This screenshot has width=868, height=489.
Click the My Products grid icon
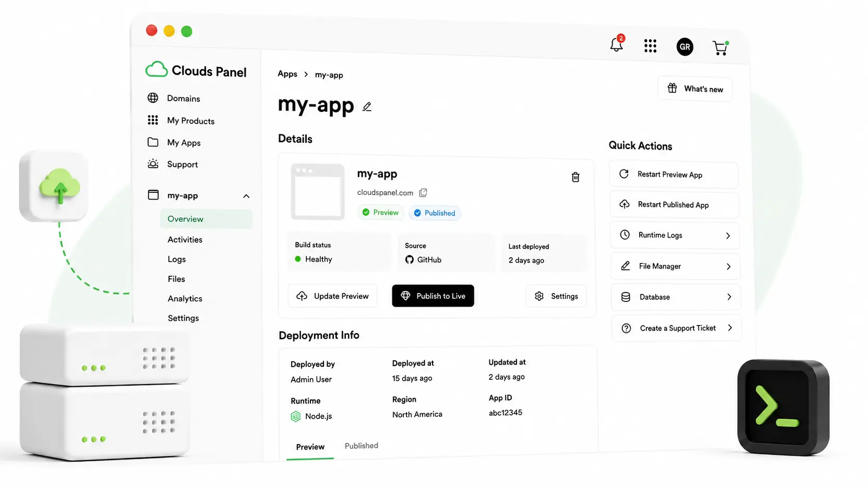pos(153,120)
